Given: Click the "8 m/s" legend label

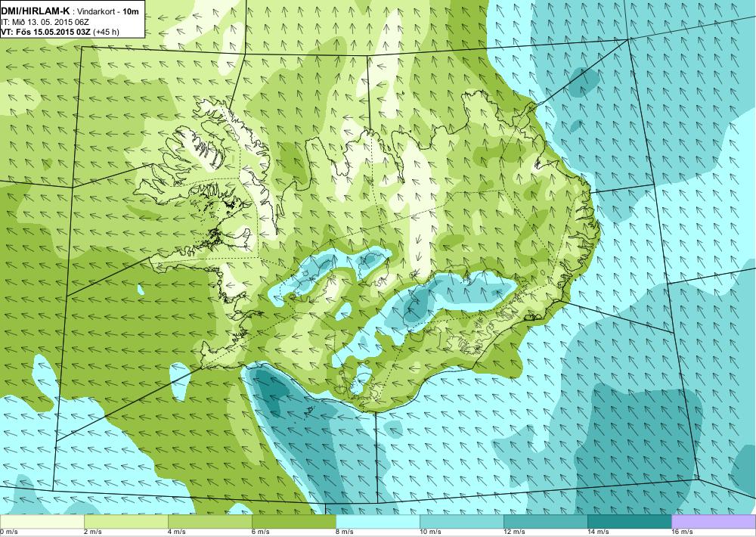Looking at the screenshot, I should coord(345,532).
